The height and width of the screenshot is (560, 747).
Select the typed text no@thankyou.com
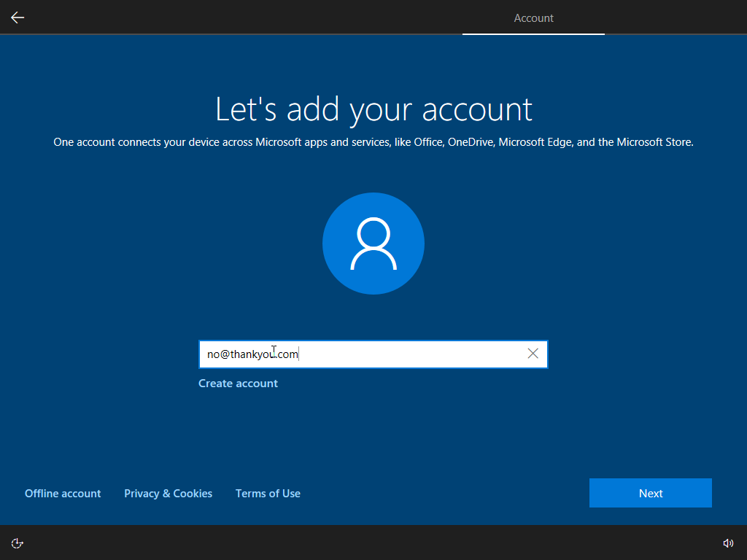252,354
